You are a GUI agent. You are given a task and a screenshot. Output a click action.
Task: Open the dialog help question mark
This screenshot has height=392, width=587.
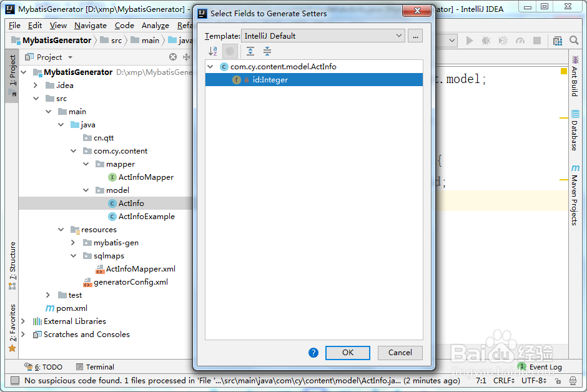[x=313, y=353]
